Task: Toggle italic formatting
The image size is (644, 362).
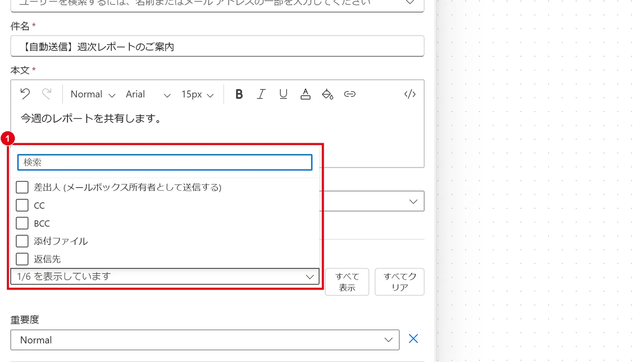Action: coord(261,94)
